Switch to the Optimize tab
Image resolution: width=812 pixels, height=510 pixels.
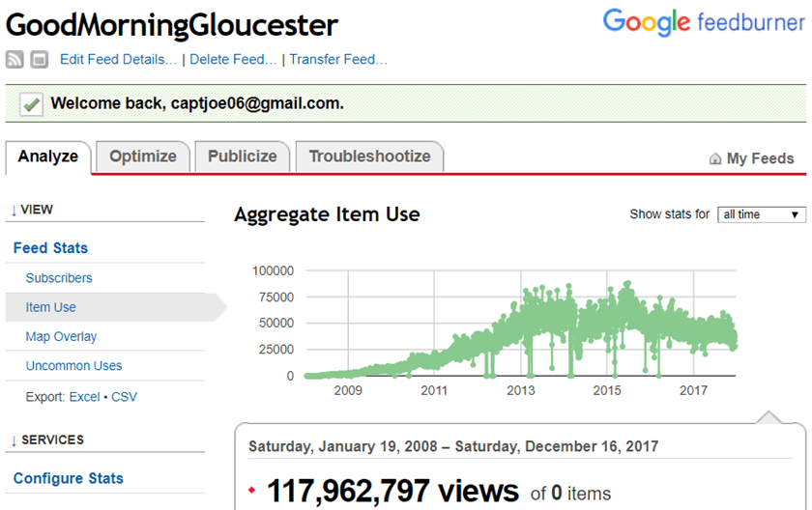click(143, 156)
